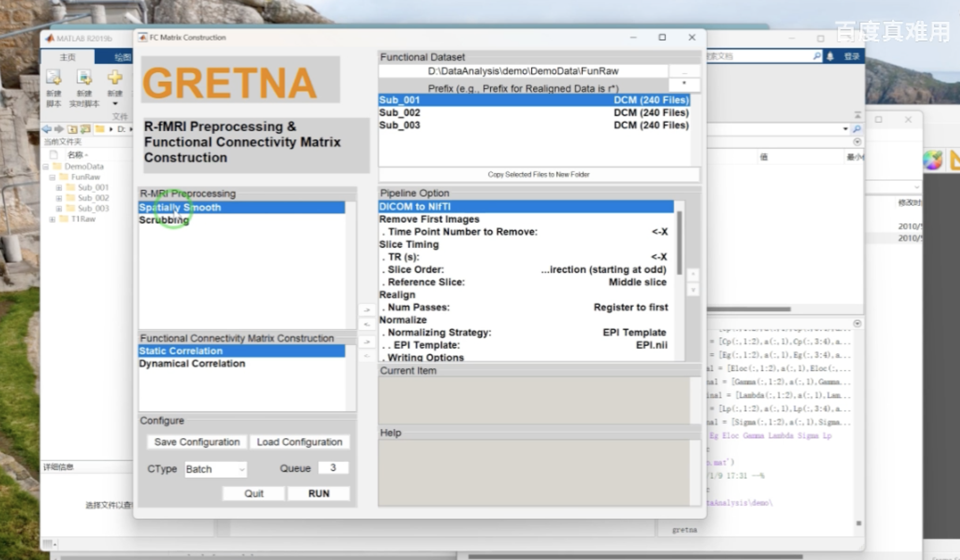Click the prefix '*' input field
The height and width of the screenshot is (560, 960).
coord(684,84)
